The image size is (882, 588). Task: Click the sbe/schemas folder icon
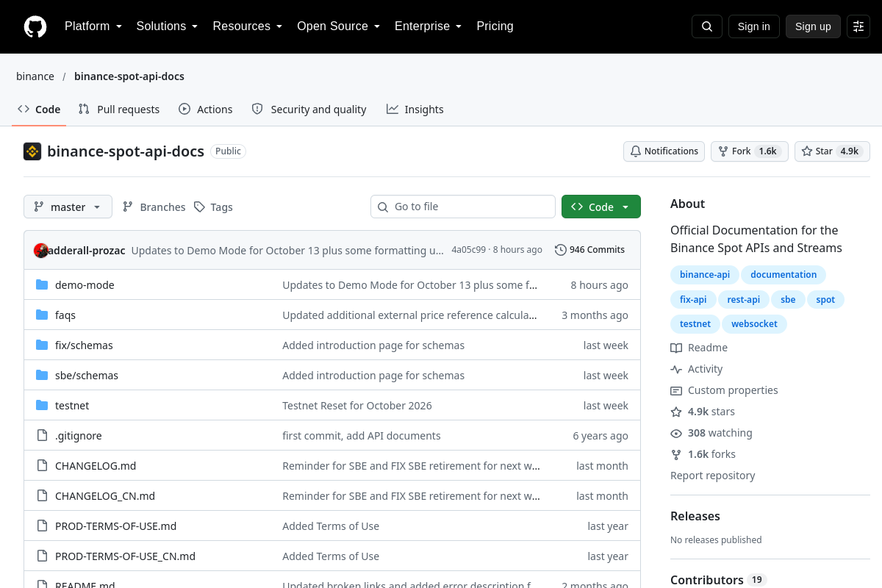[42, 376]
